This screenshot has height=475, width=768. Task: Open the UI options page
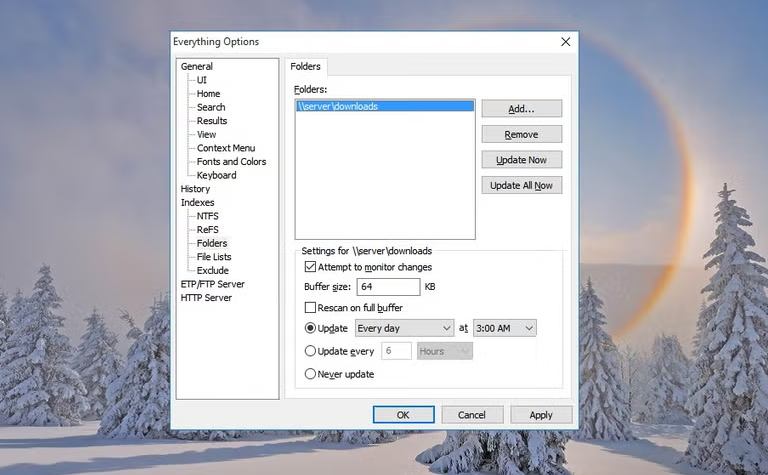202,80
